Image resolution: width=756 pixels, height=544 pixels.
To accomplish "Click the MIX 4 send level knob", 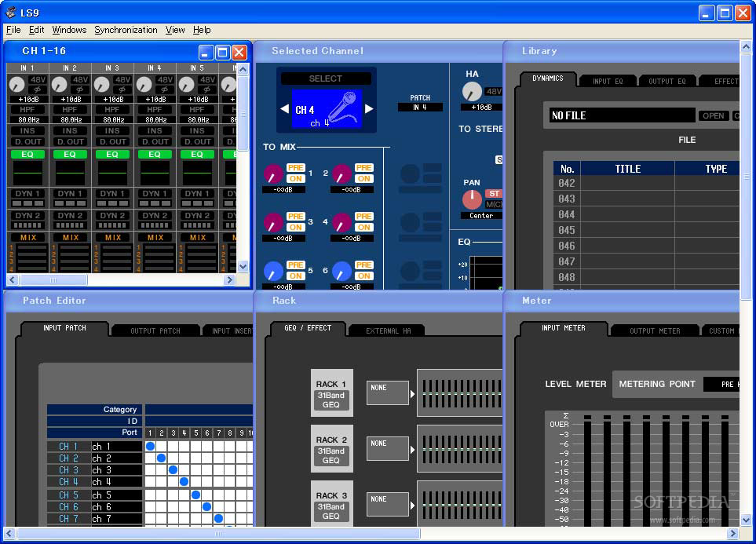I will pos(341,222).
